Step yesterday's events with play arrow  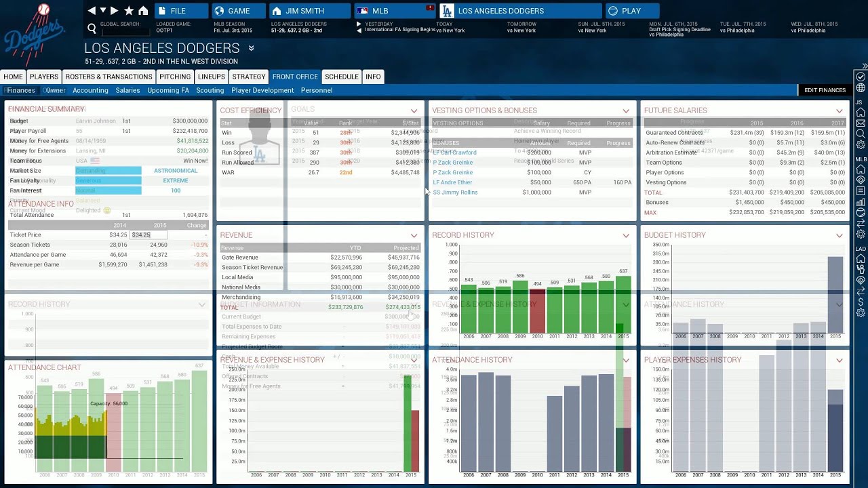[x=359, y=24]
